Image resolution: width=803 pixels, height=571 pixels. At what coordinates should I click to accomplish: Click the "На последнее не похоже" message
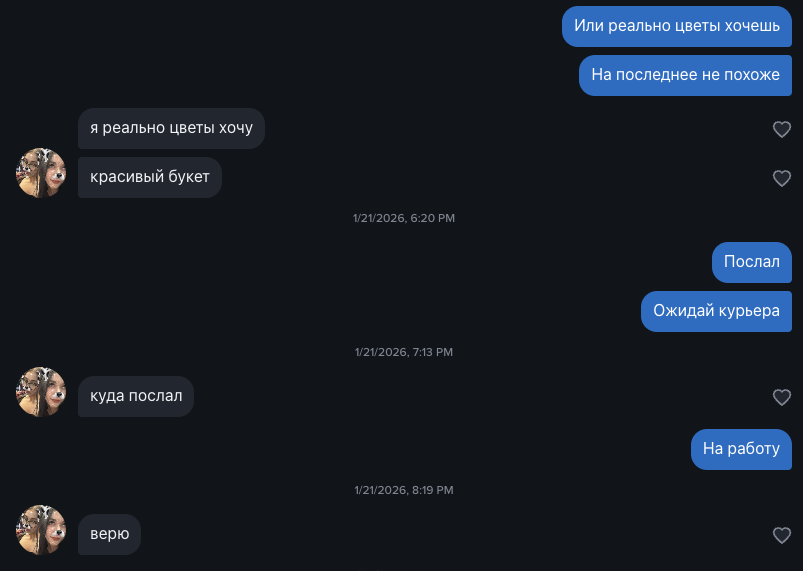pyautogui.click(x=685, y=75)
